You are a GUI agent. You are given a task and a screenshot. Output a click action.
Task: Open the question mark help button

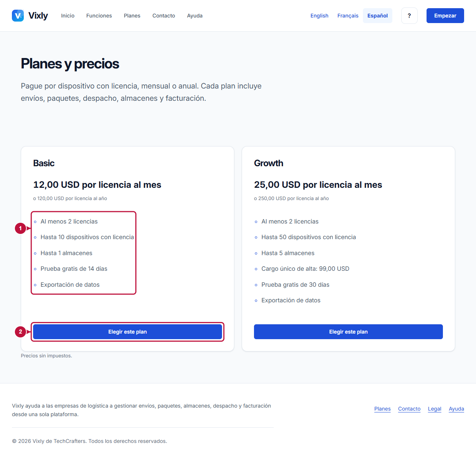coord(409,16)
